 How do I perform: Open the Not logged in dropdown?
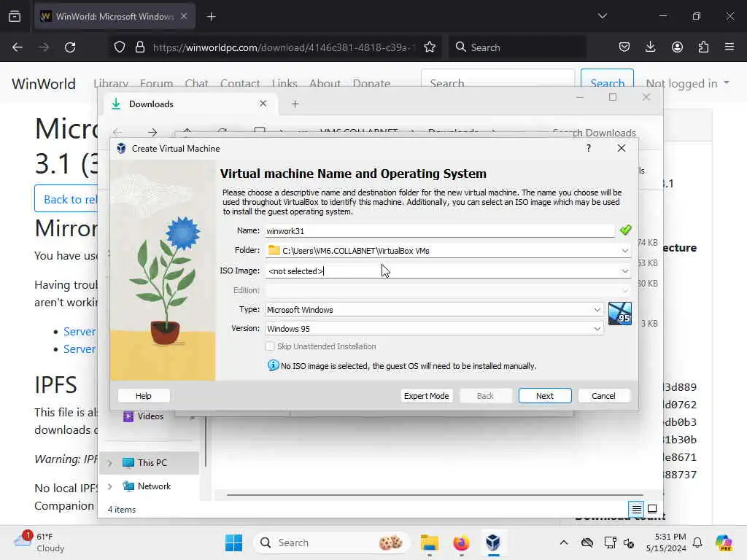click(687, 83)
